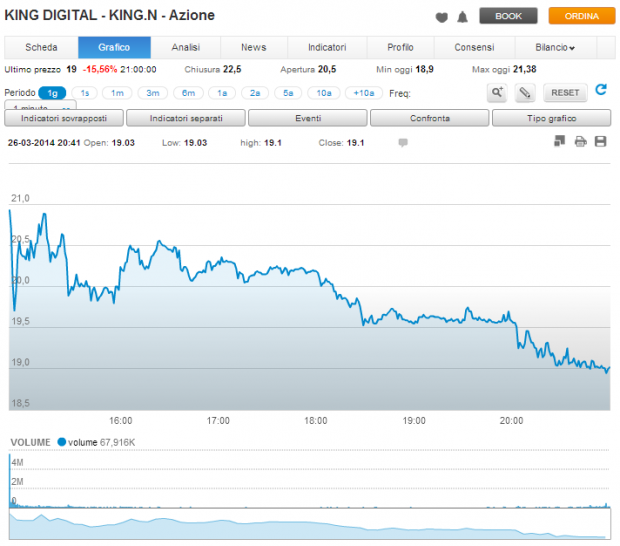620x546 pixels.
Task: Click the price line near 18:00
Action: click(316, 272)
